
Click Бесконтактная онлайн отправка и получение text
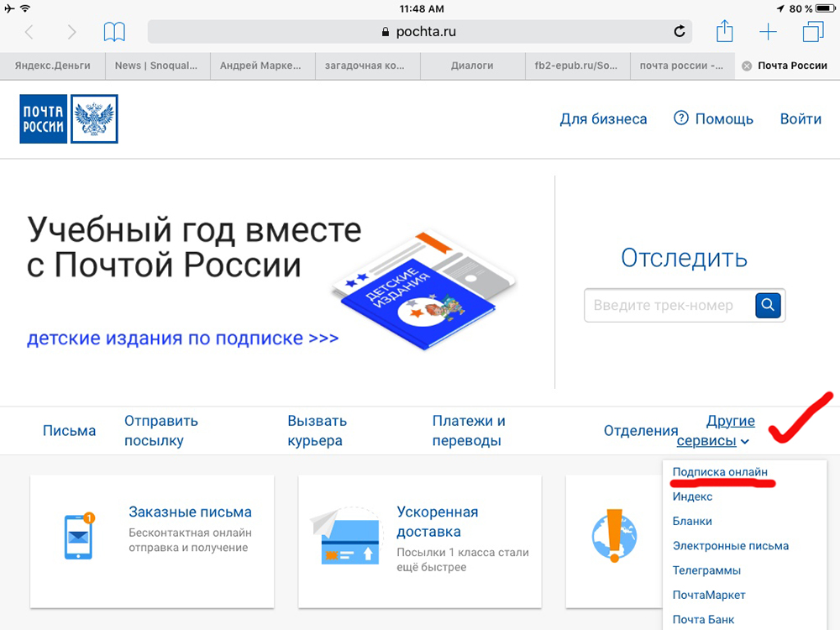point(190,540)
